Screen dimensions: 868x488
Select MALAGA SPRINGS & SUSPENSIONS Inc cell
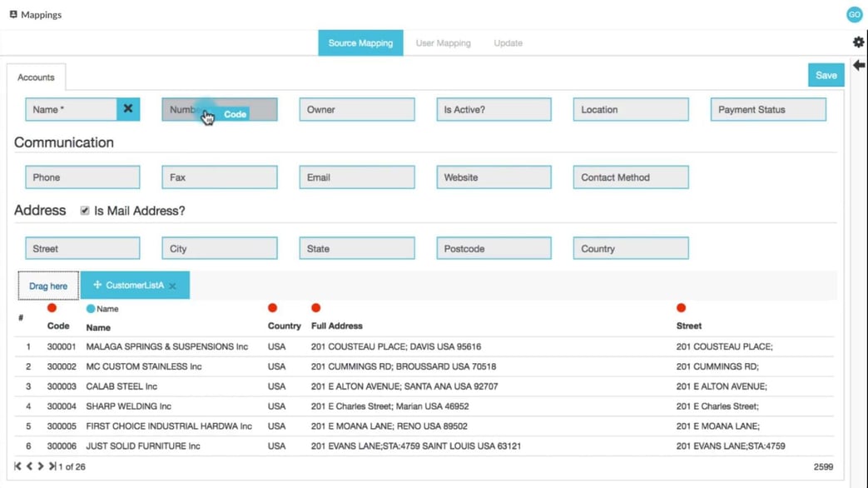pyautogui.click(x=166, y=346)
